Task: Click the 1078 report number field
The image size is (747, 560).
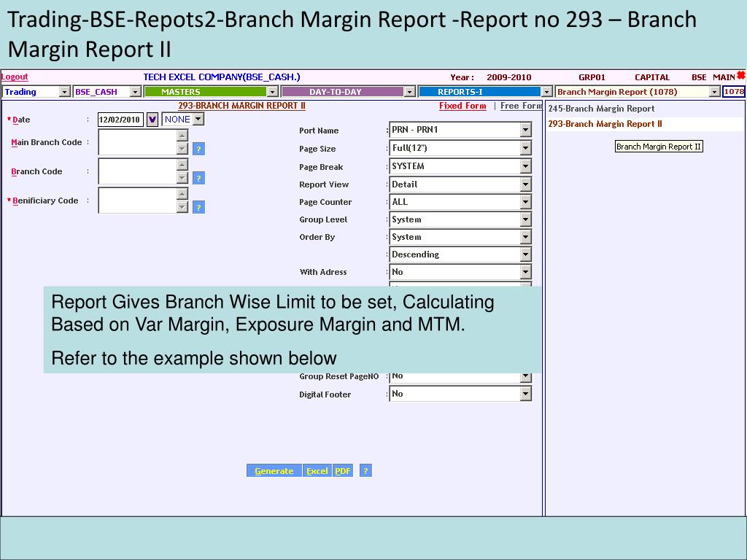Action: (x=734, y=91)
